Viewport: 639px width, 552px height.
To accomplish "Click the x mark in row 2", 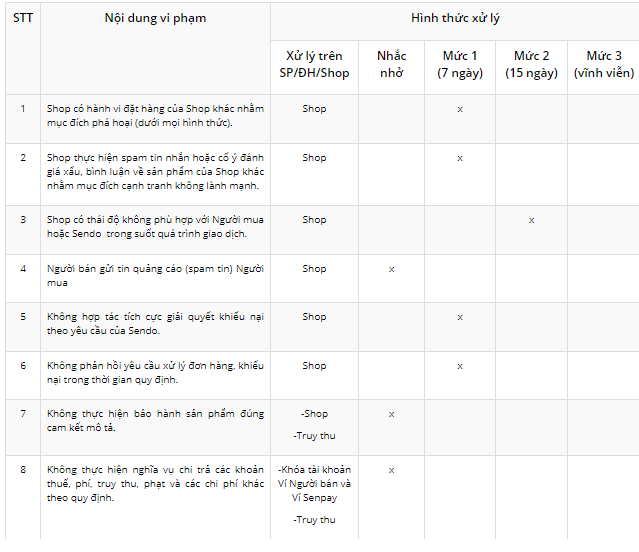I will point(460,158).
